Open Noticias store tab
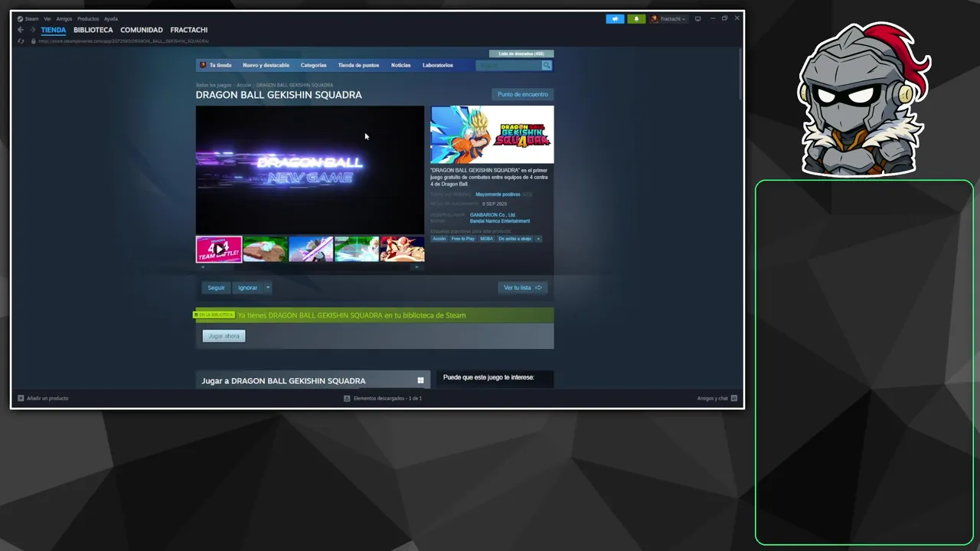This screenshot has height=551, width=980. pyautogui.click(x=400, y=65)
